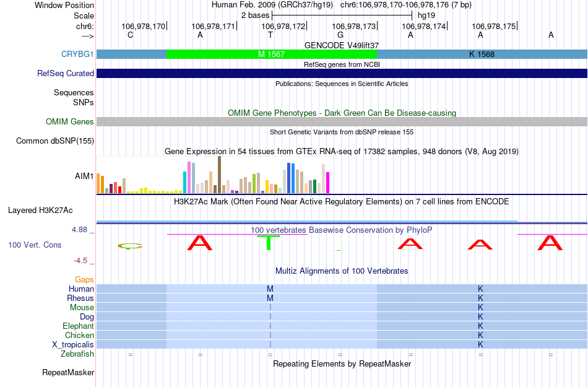The height and width of the screenshot is (387, 588).
Task: Click the 106,978,174 ruler position
Action: pyautogui.click(x=424, y=26)
